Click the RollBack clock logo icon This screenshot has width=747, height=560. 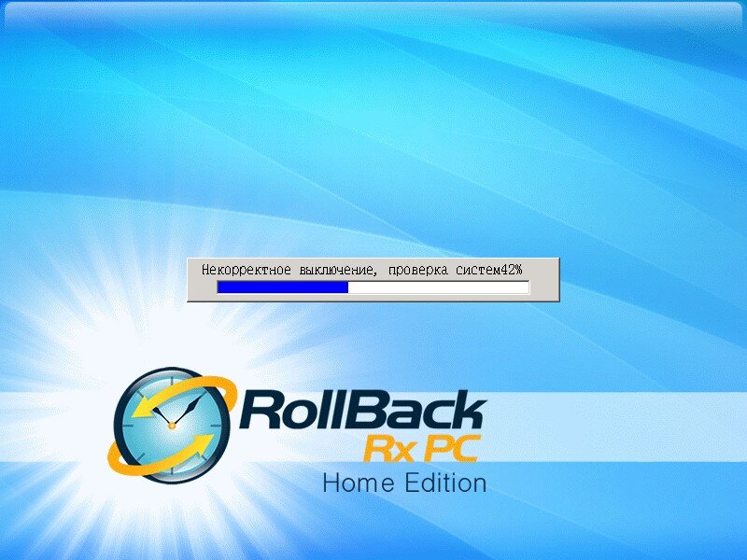[172, 425]
